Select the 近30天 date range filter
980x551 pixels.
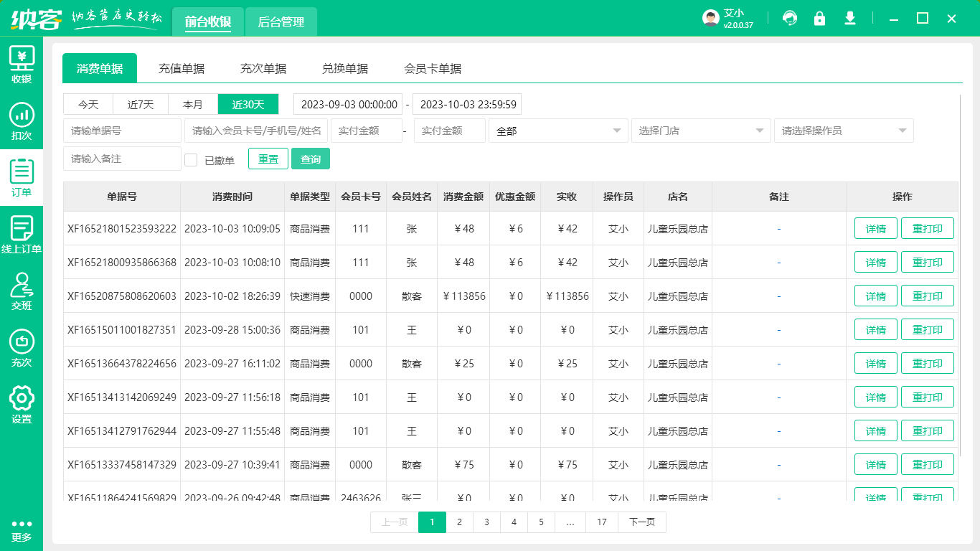click(x=249, y=104)
